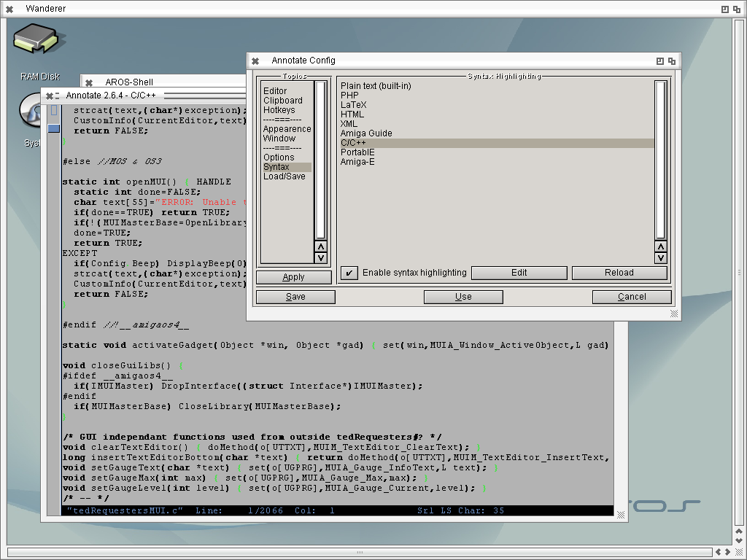This screenshot has height=560, width=747.
Task: Open the RAM Disk desktop icon
Action: (x=34, y=40)
